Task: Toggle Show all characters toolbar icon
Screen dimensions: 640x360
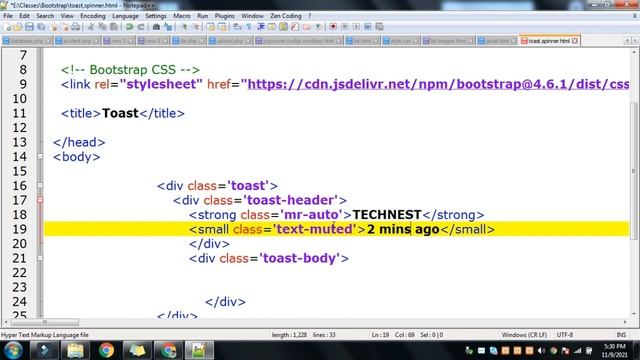Action: pos(249,27)
